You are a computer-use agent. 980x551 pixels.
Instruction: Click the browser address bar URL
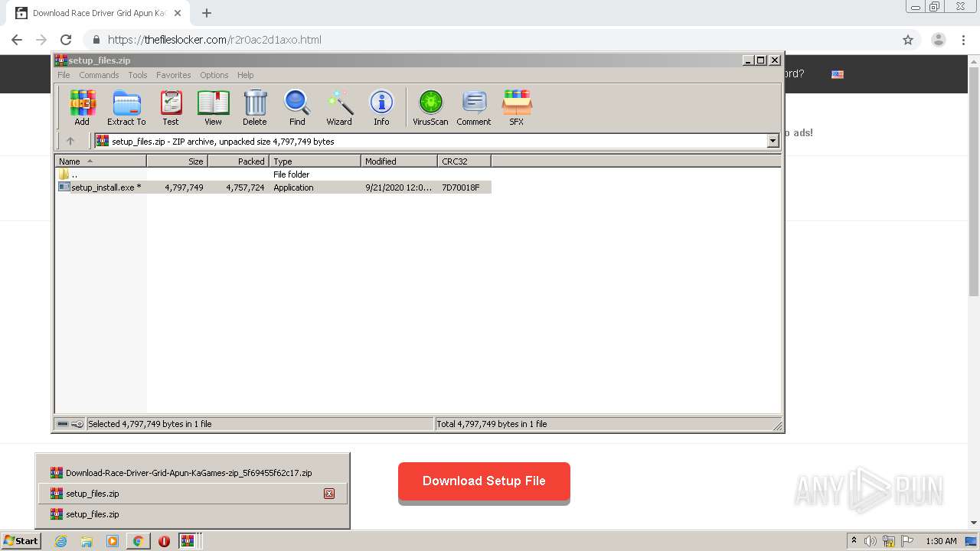(x=214, y=40)
